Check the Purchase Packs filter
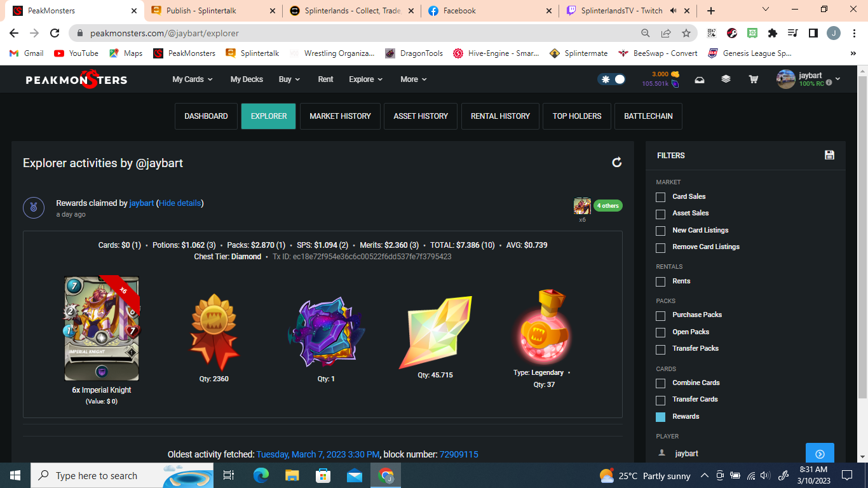This screenshot has height=488, width=868. (661, 315)
